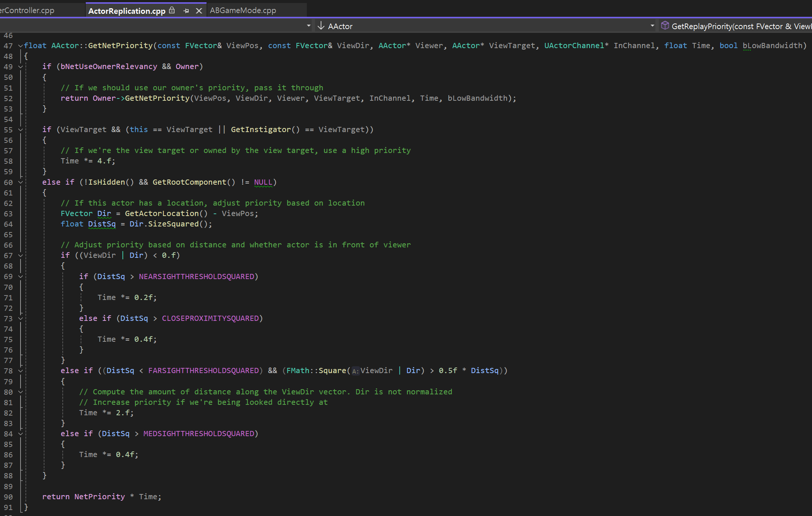Collapse the NEARSIGHTTHRESHOLDSQUARED if block

(x=21, y=277)
